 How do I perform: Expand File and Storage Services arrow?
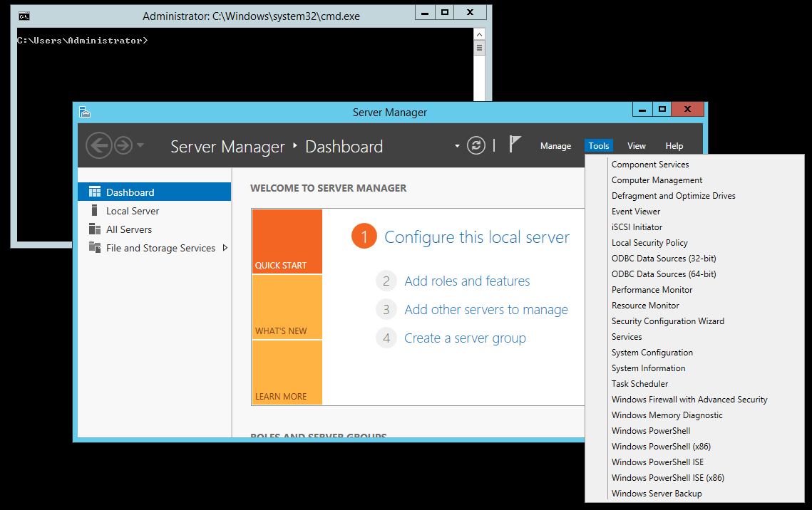point(225,248)
